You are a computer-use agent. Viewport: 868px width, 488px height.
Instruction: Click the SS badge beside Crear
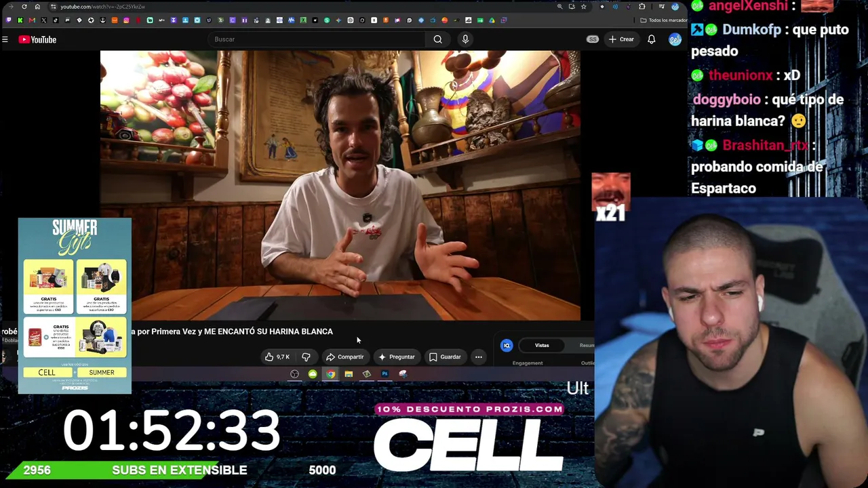pyautogui.click(x=593, y=39)
